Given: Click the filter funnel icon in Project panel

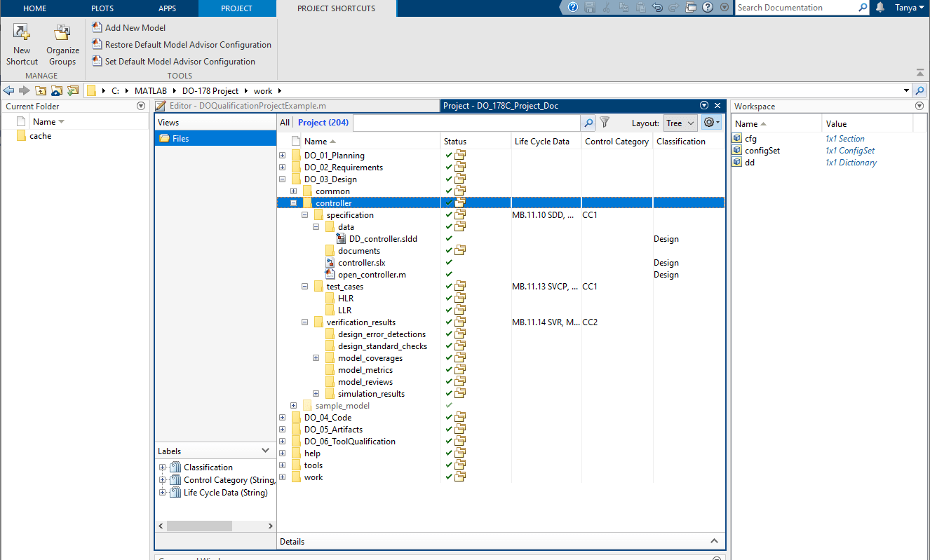Looking at the screenshot, I should click(604, 123).
